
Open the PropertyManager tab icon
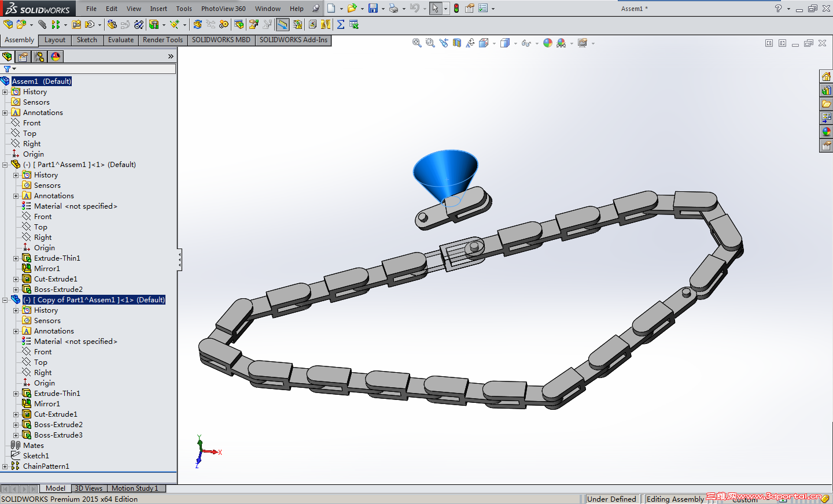(x=23, y=56)
